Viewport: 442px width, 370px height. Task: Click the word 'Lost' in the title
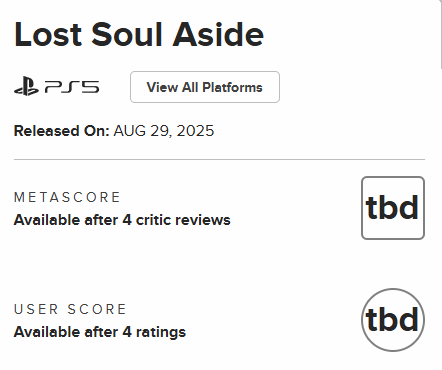click(48, 35)
